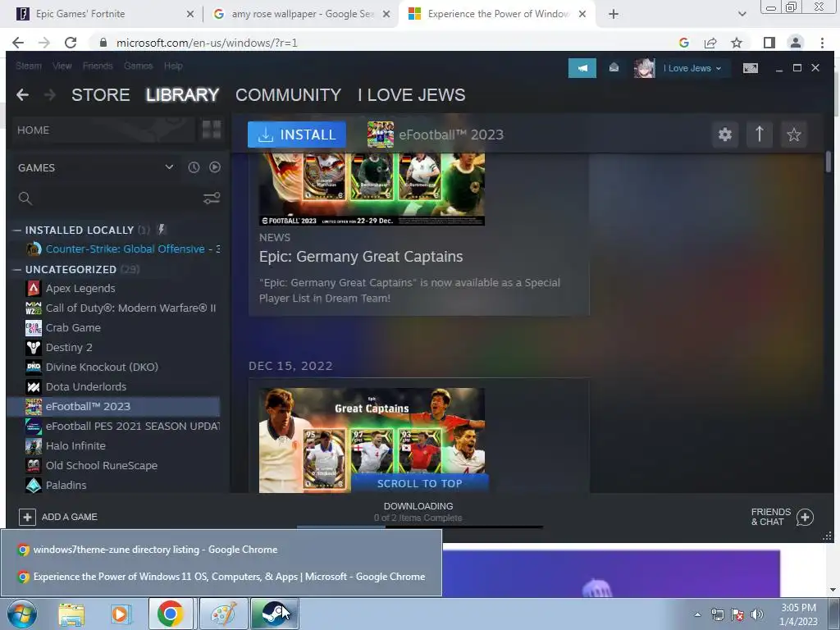Open the advanced filter sliders icon

pyautogui.click(x=212, y=199)
